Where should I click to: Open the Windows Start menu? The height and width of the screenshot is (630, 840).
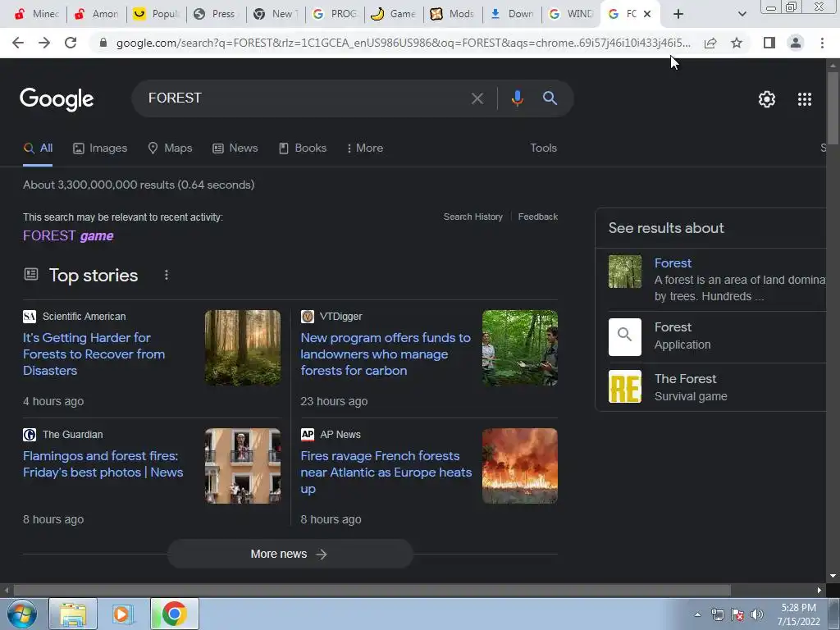(x=21, y=614)
